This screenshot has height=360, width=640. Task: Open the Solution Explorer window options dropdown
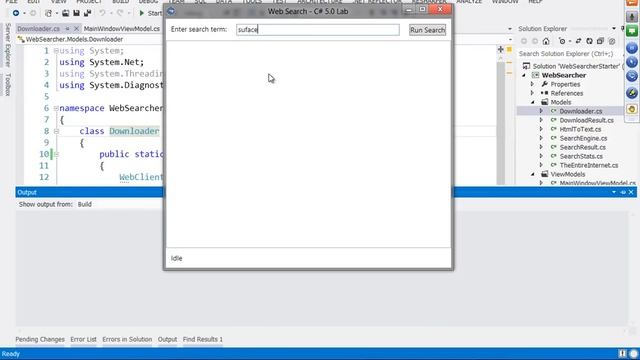614,29
